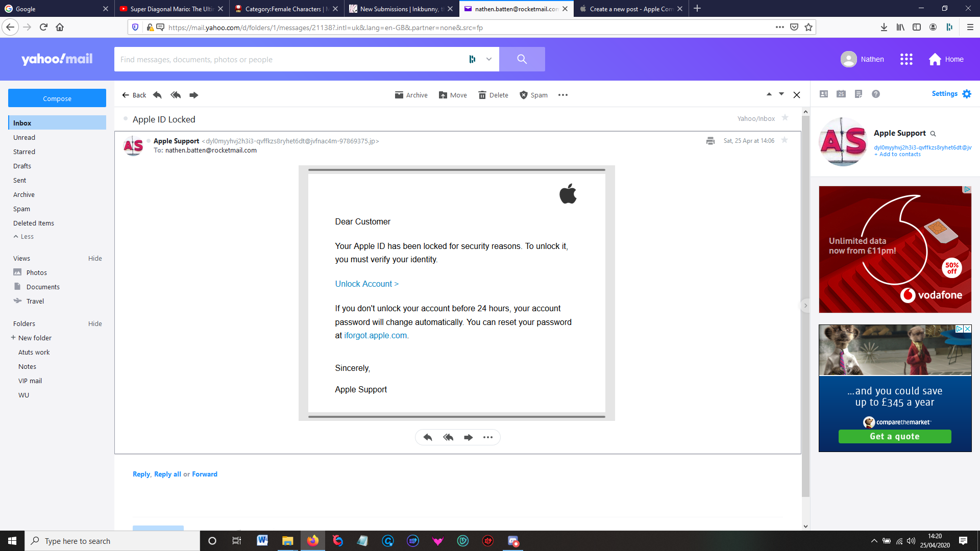Open the notepad icon in right panel
The height and width of the screenshot is (551, 980).
(859, 94)
